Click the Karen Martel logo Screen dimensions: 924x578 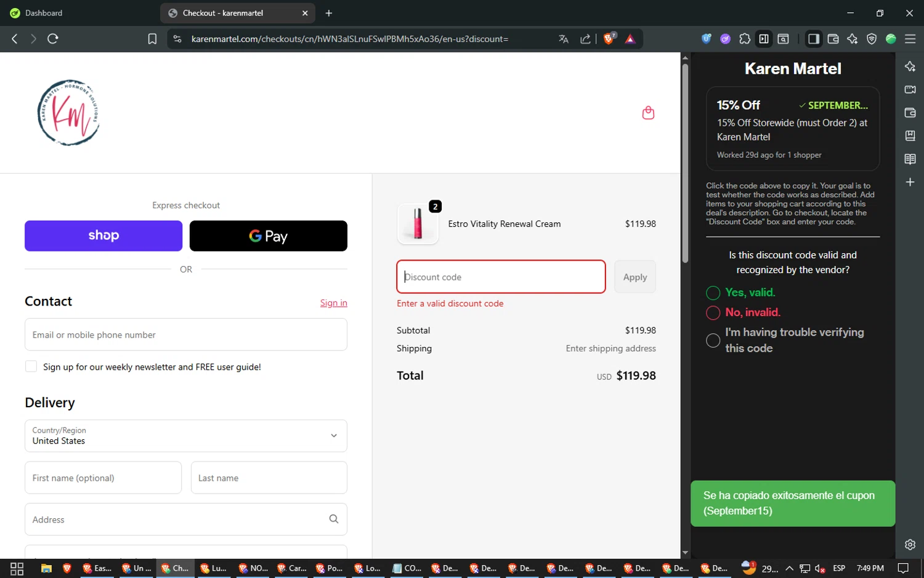pyautogui.click(x=68, y=113)
